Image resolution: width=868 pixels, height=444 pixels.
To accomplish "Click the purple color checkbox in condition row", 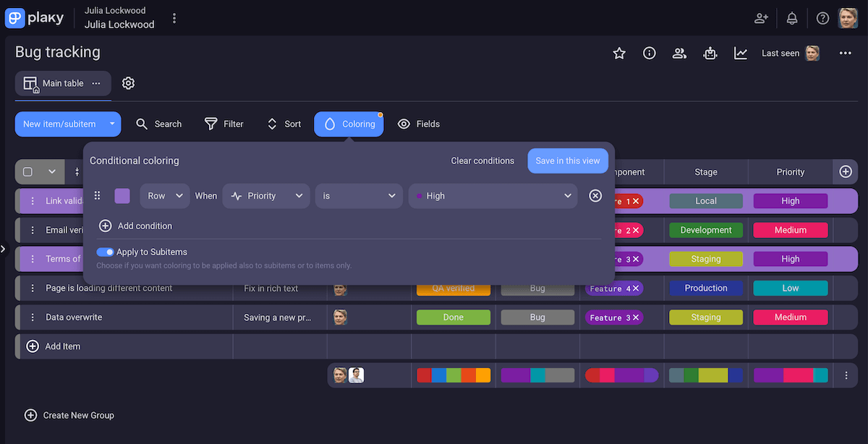I will click(x=122, y=195).
